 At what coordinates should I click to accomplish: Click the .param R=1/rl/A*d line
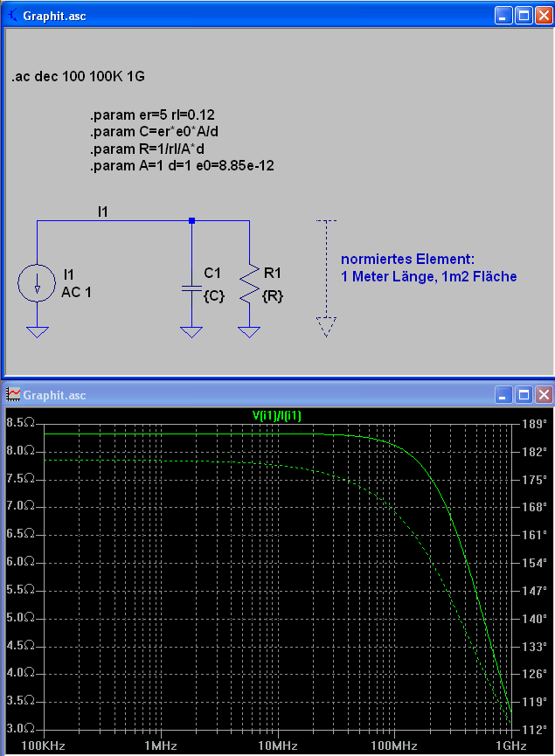click(x=147, y=149)
